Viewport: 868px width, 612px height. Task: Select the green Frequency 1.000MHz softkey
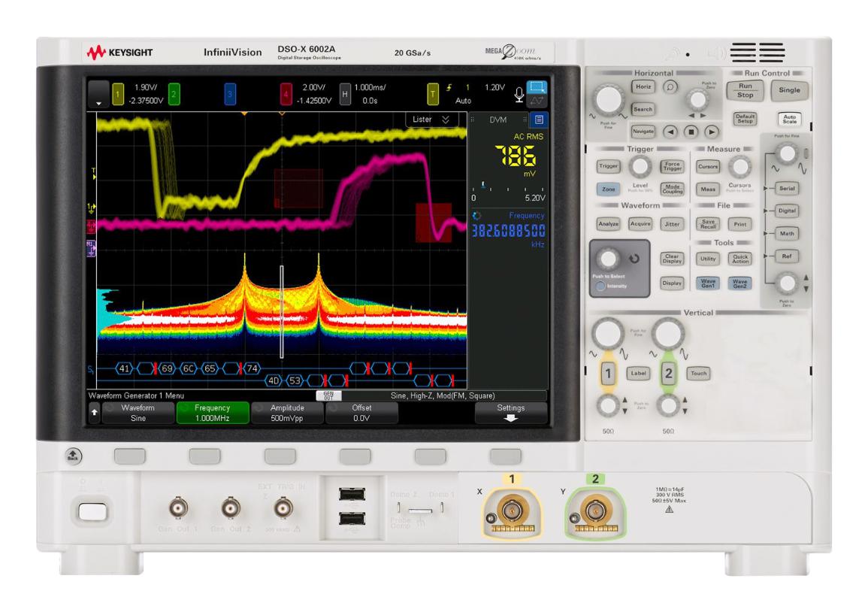[x=213, y=413]
